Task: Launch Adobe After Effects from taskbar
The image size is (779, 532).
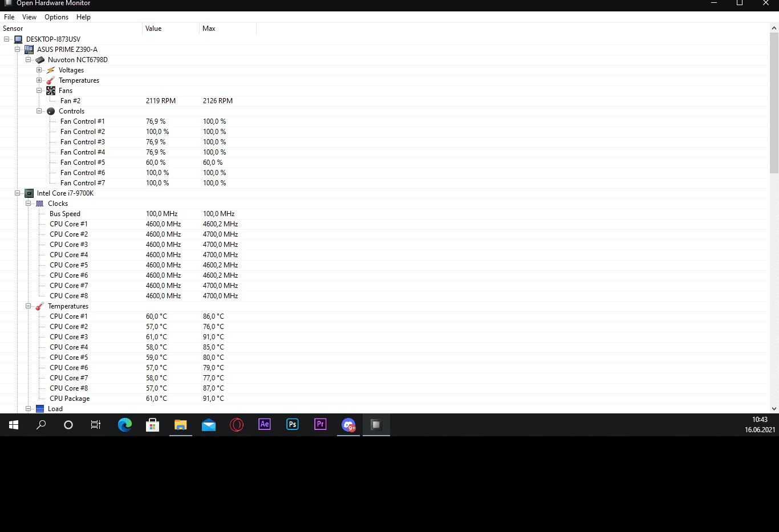Action: [x=265, y=424]
